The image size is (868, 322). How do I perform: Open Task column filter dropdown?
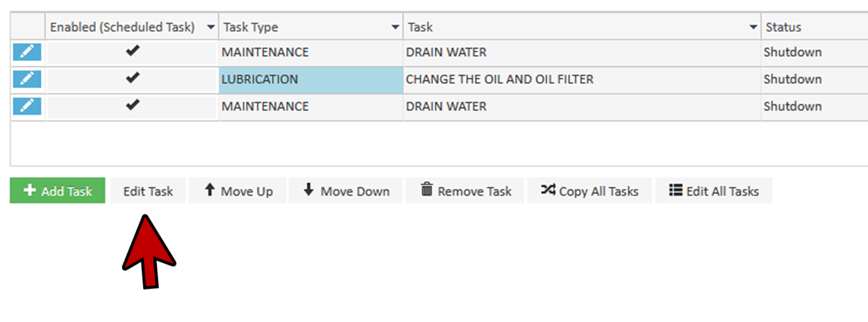(x=753, y=28)
